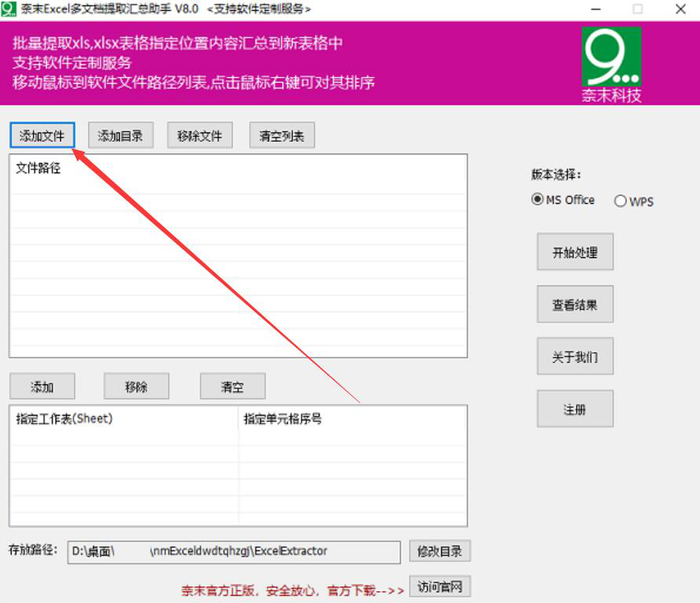Click the 指定工作表(Sheet) column header
Viewport: 700px width, 603px height.
125,419
